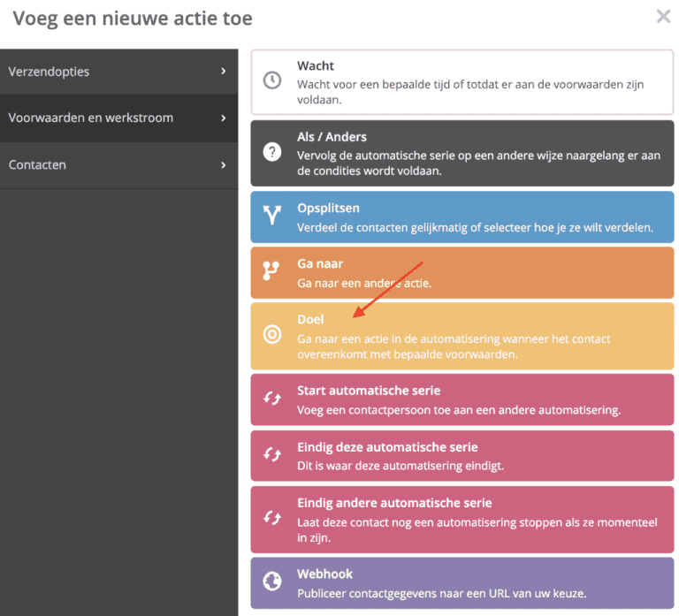679x616 pixels.
Task: Click the question mark icon for Als / Anders
Action: pos(272,152)
